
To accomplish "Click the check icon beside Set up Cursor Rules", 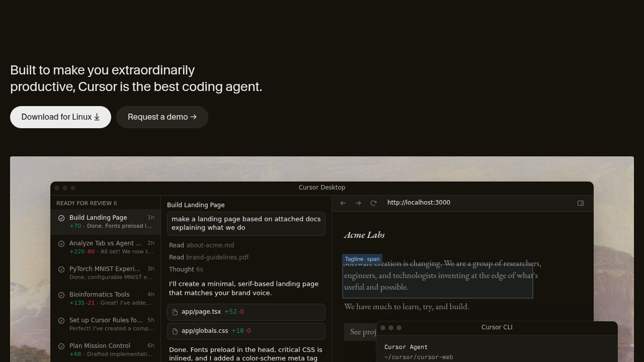I will pos(61,321).
